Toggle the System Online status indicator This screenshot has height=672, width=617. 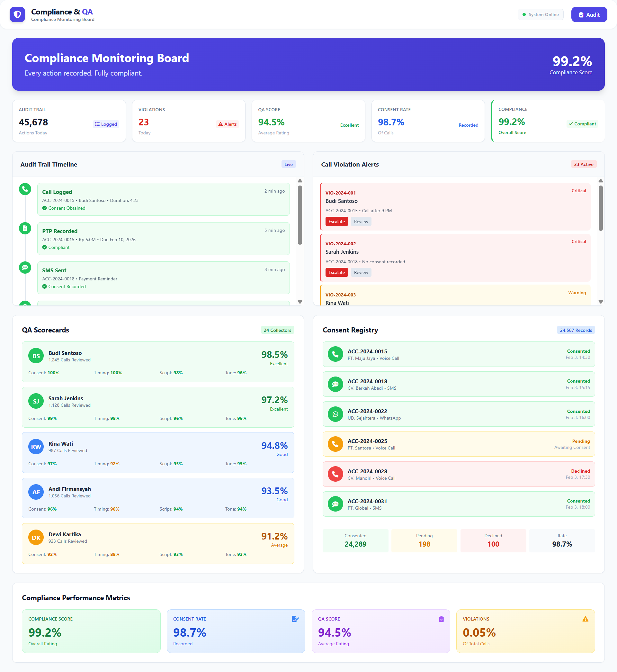[540, 14]
